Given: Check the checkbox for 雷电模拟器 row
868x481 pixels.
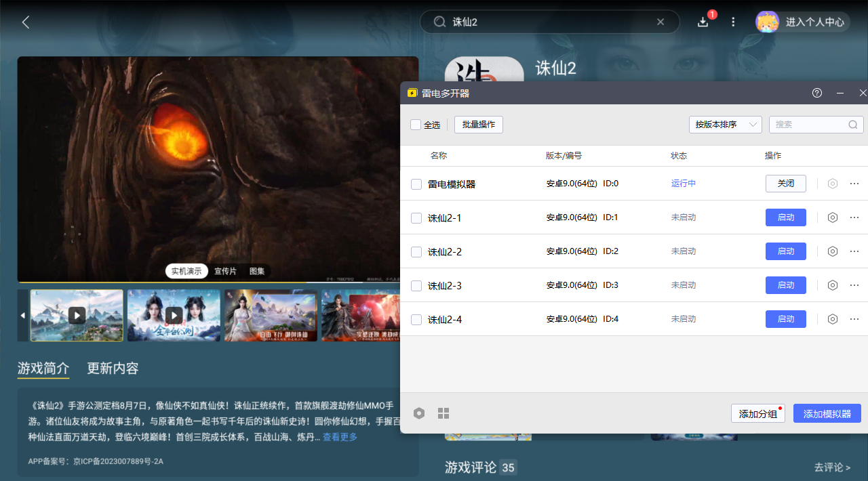Looking at the screenshot, I should [416, 183].
